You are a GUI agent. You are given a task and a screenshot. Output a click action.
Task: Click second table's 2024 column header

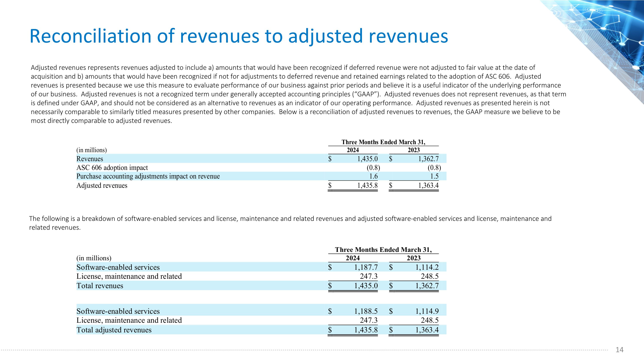352,258
